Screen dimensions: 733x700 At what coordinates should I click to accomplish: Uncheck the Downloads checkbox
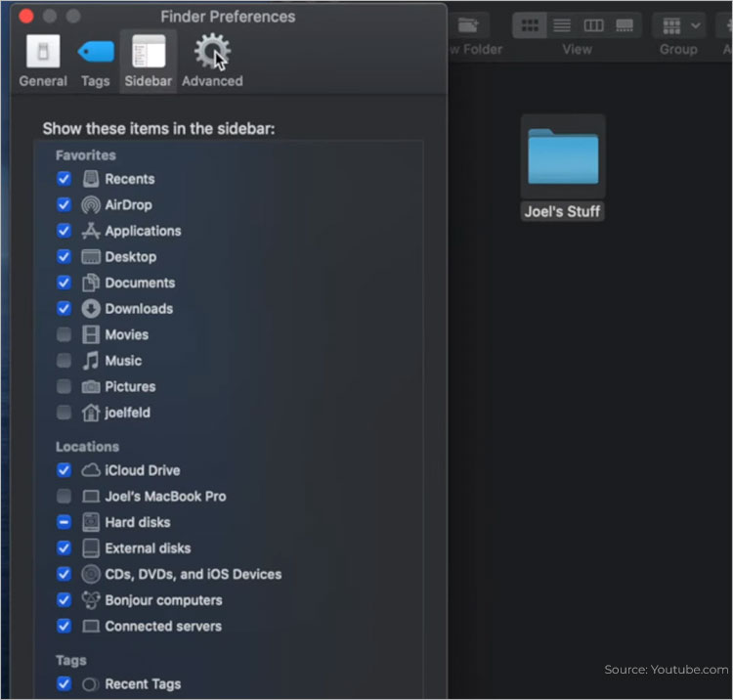coord(65,309)
